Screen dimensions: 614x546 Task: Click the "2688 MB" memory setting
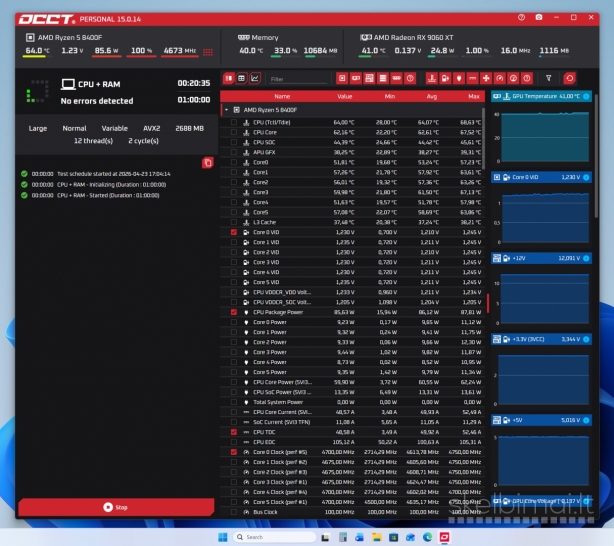190,128
